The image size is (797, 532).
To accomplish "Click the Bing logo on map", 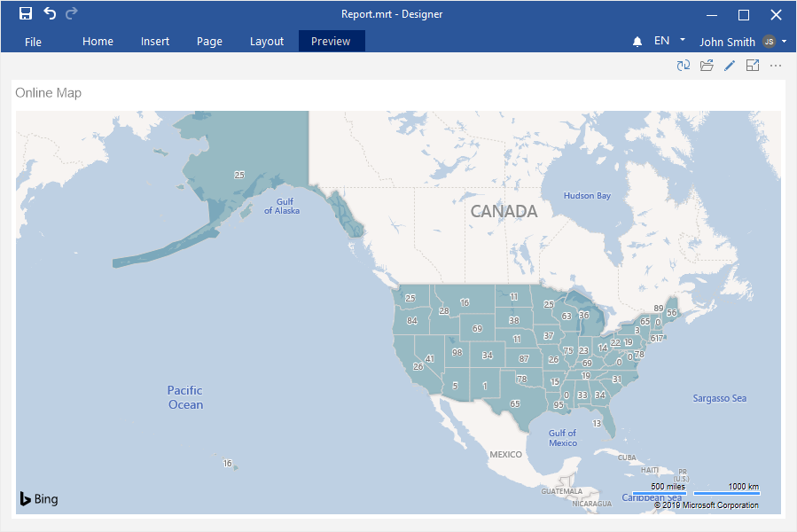I will click(x=39, y=499).
